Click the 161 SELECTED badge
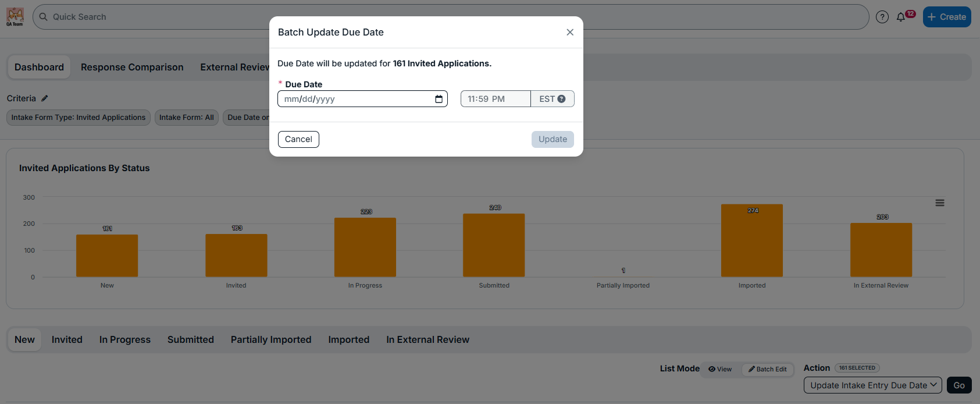 pyautogui.click(x=857, y=368)
